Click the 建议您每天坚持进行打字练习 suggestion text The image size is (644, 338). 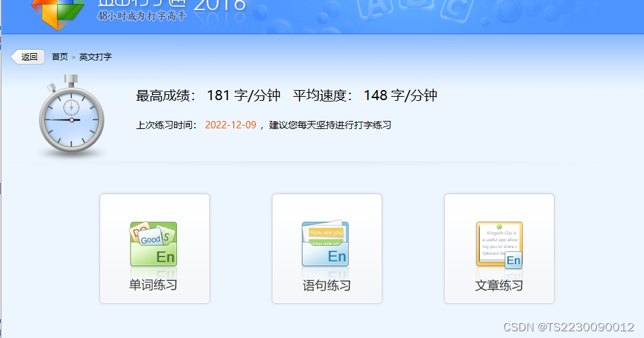[x=330, y=125]
